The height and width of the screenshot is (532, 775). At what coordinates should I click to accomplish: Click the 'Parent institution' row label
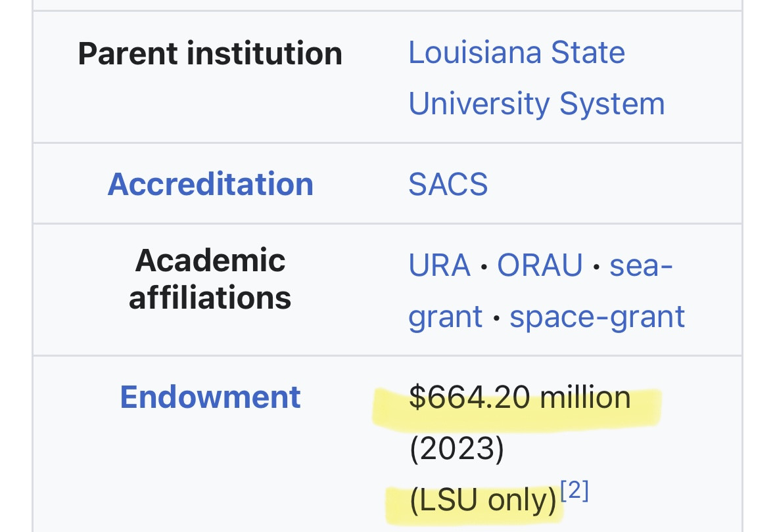pyautogui.click(x=210, y=53)
